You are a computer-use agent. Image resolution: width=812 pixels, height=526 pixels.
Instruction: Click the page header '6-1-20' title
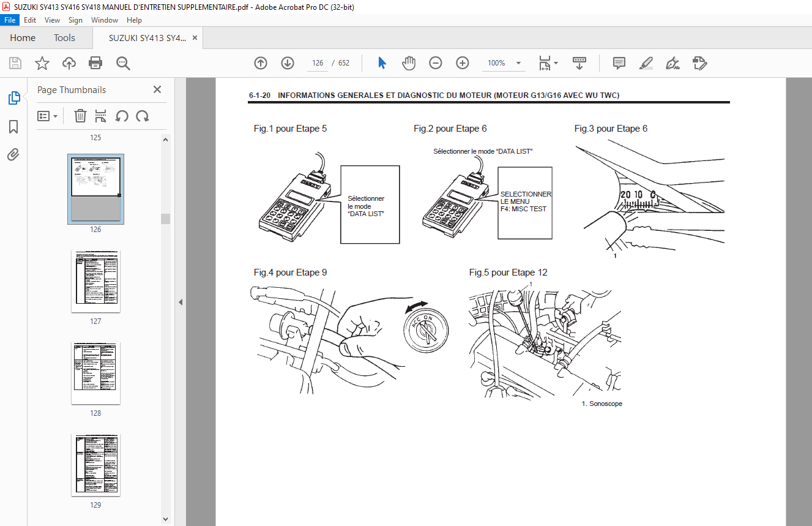click(260, 96)
